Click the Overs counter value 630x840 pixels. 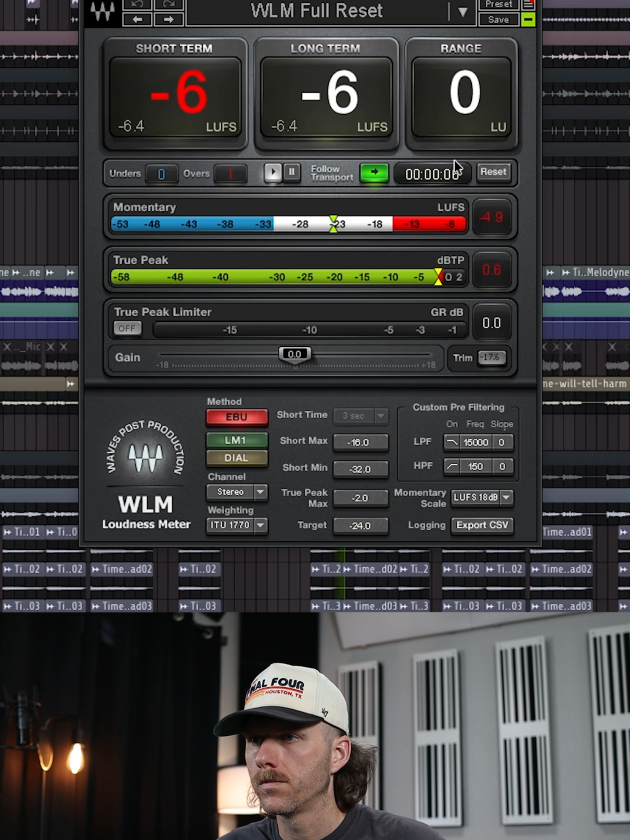tap(230, 173)
